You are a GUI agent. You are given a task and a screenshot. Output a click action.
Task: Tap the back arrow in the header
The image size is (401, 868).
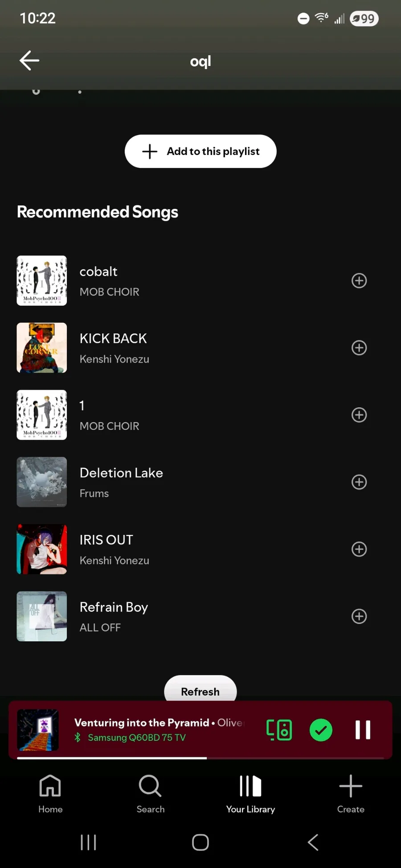[29, 61]
